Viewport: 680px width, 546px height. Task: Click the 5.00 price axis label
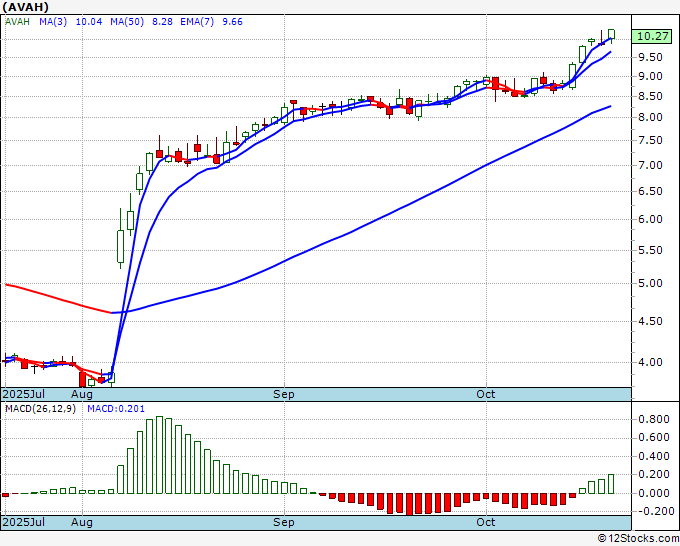click(x=650, y=283)
